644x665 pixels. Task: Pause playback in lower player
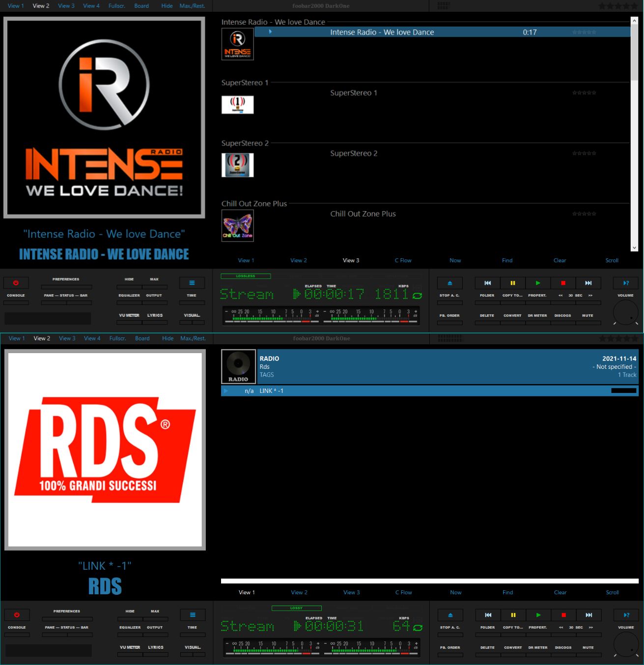point(513,615)
